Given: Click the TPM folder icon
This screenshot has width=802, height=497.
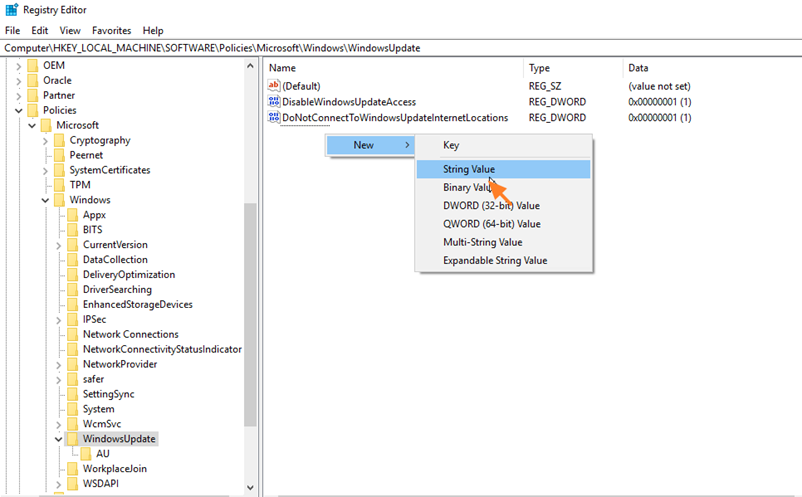Looking at the screenshot, I should (59, 185).
